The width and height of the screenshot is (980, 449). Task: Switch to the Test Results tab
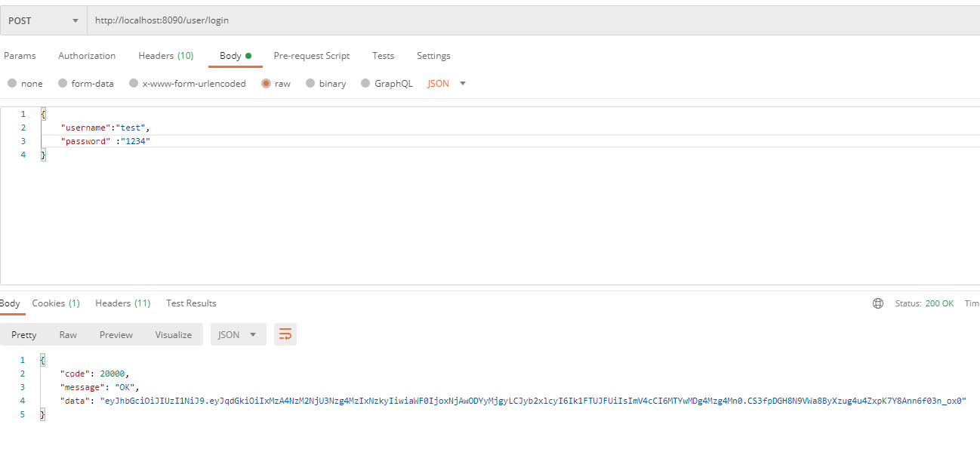(191, 303)
